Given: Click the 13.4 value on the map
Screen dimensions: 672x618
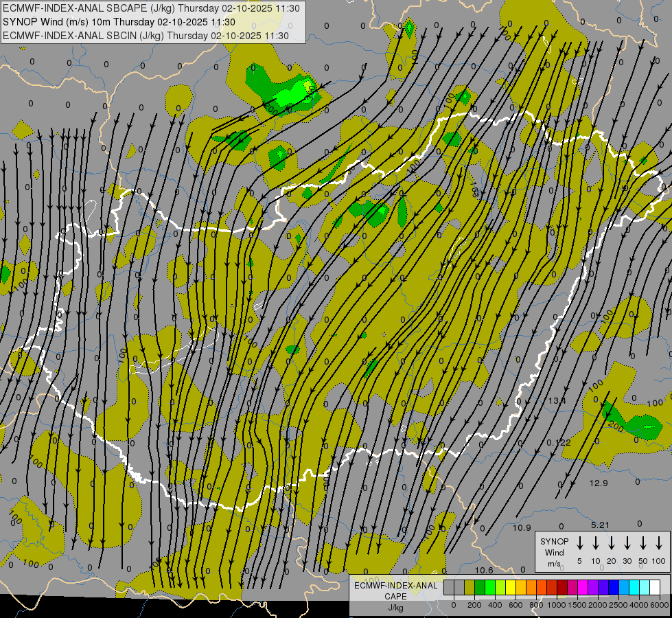Looking at the screenshot, I should coord(557,400).
